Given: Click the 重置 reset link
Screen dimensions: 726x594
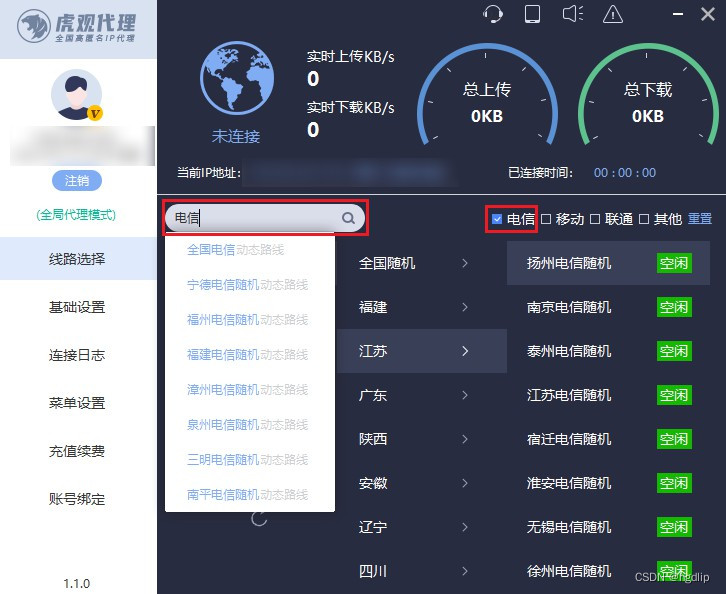Looking at the screenshot, I should pyautogui.click(x=700, y=219).
